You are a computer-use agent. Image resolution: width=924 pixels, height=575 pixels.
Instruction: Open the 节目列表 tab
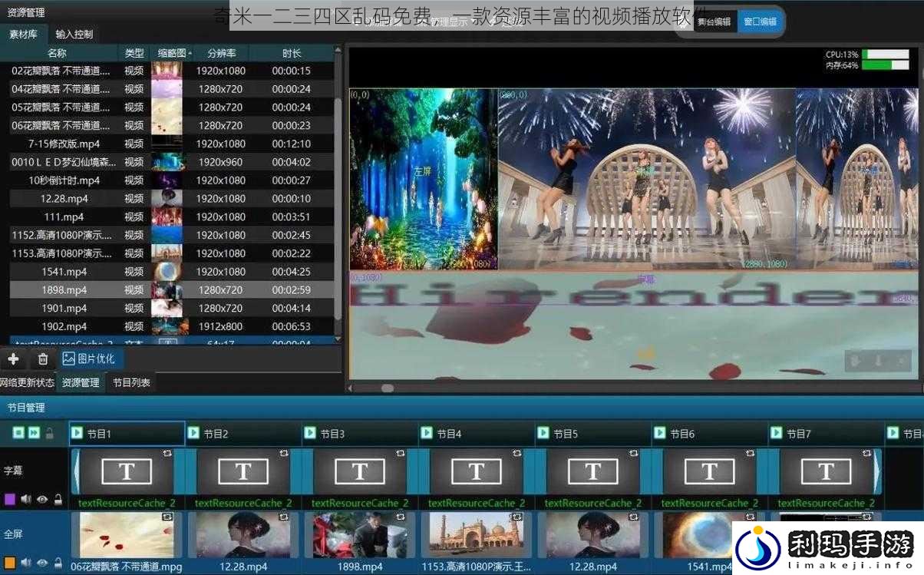pyautogui.click(x=131, y=382)
